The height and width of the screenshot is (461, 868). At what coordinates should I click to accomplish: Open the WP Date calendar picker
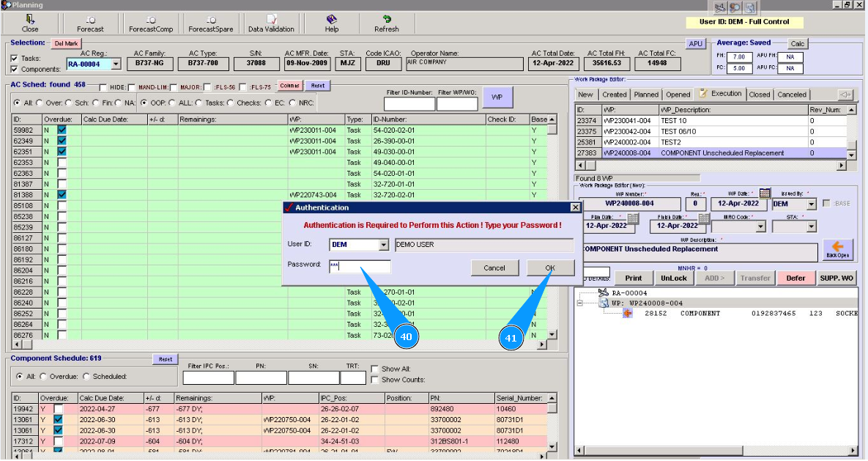(x=765, y=193)
